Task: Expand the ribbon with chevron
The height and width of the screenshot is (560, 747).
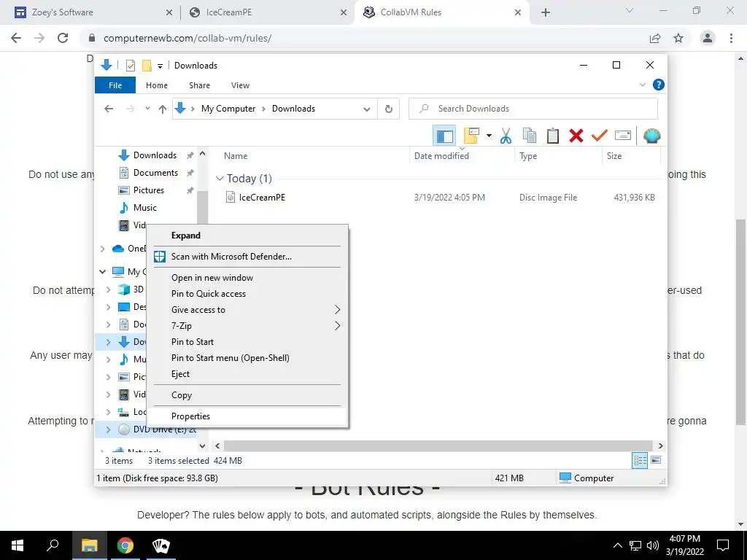Action: click(x=642, y=85)
